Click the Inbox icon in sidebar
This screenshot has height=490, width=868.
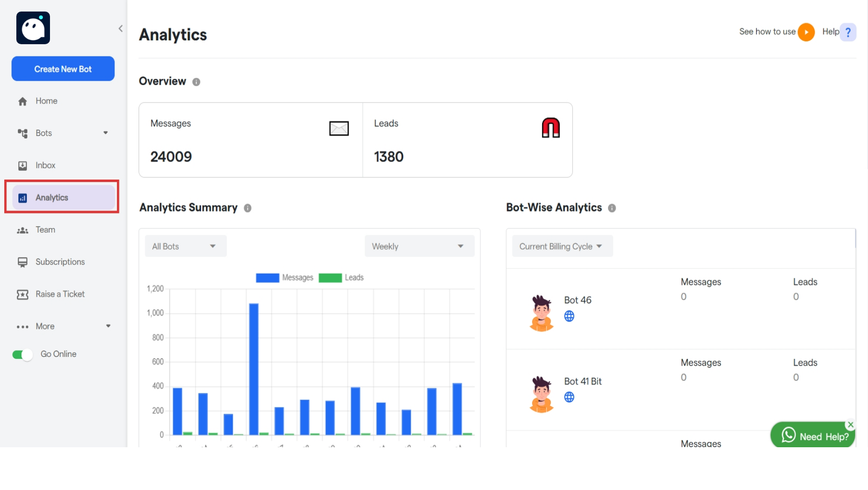[x=23, y=165]
